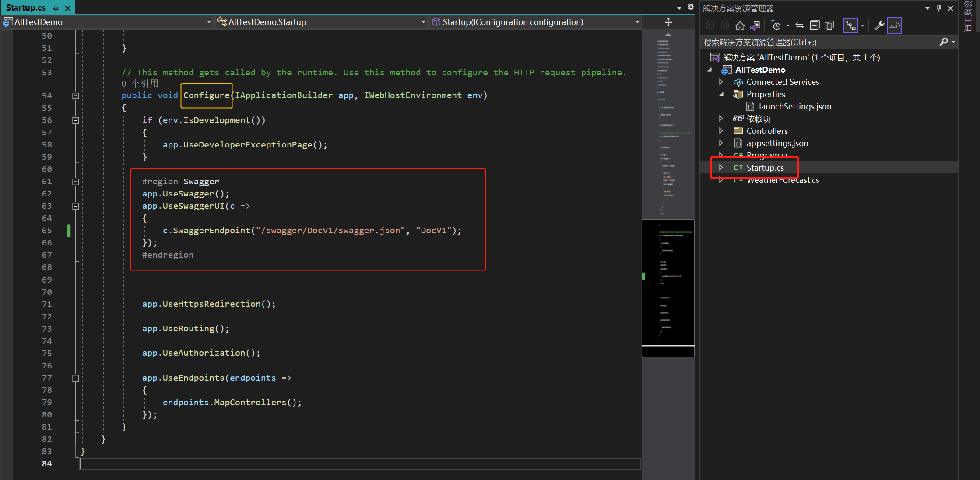Select the Properties folder

coord(766,94)
